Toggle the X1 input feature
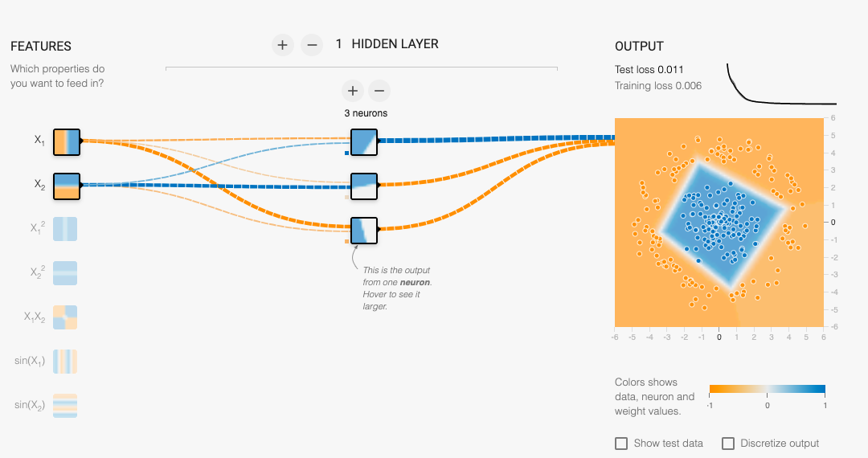Image resolution: width=868 pixels, height=458 pixels. 67,142
